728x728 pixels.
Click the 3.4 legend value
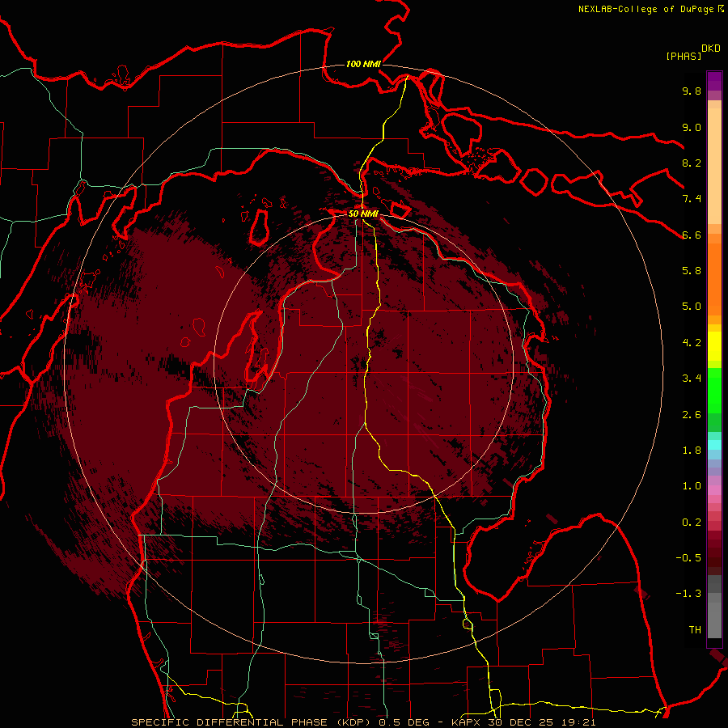[x=692, y=379]
